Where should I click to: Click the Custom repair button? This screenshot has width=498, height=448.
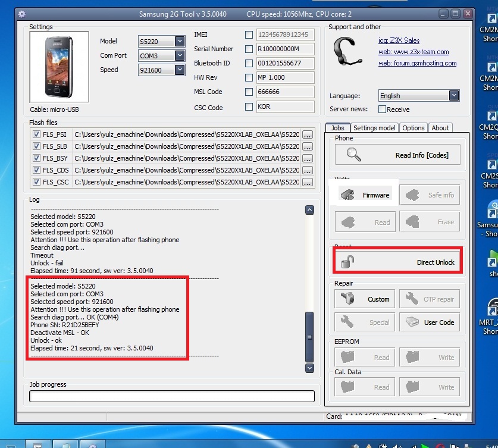click(x=365, y=299)
